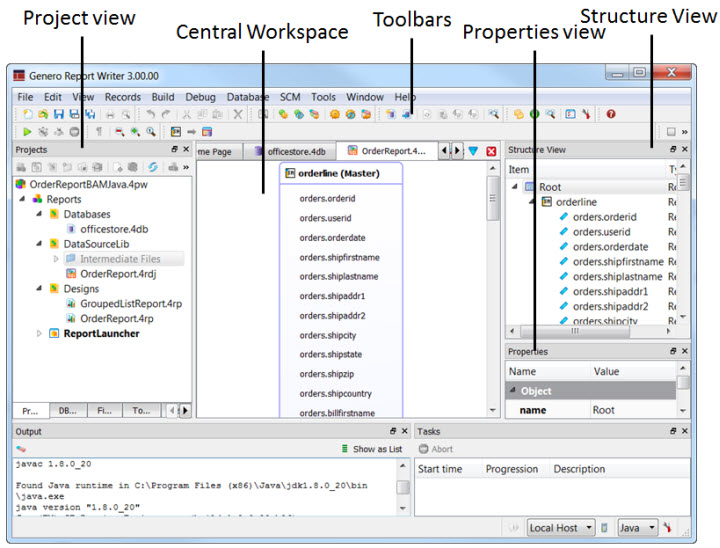The image size is (720, 548).
Task: Click the Abort button in Tasks panel
Action: pos(436,449)
